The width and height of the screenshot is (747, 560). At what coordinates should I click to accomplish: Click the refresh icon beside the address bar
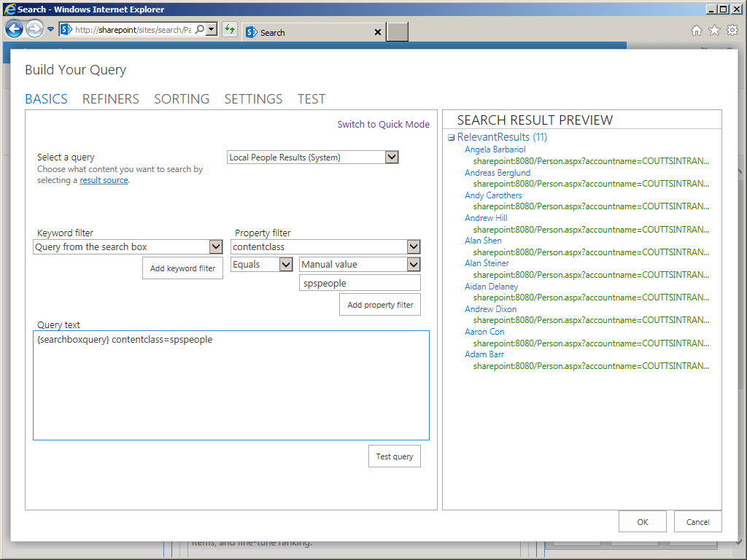pyautogui.click(x=229, y=30)
